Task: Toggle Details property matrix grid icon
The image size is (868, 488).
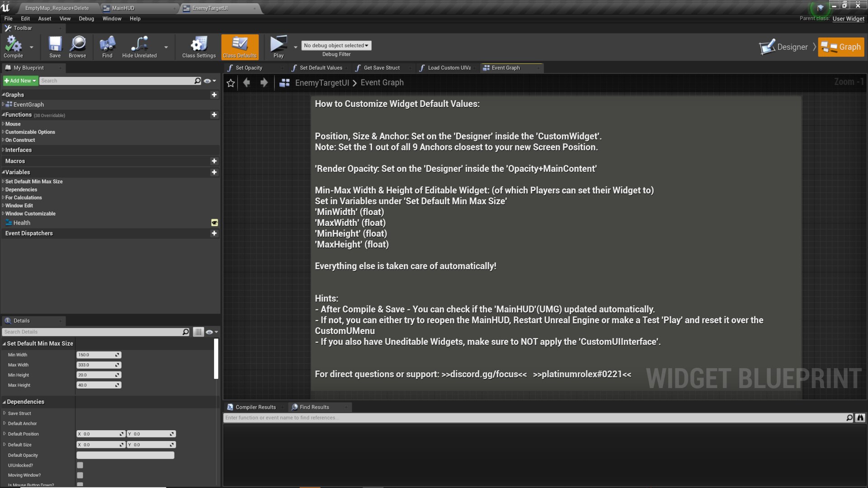Action: (x=198, y=332)
